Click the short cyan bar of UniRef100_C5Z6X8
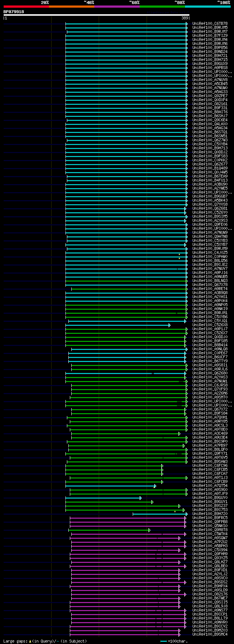The height and width of the screenshot is (644, 234). pos(118,325)
